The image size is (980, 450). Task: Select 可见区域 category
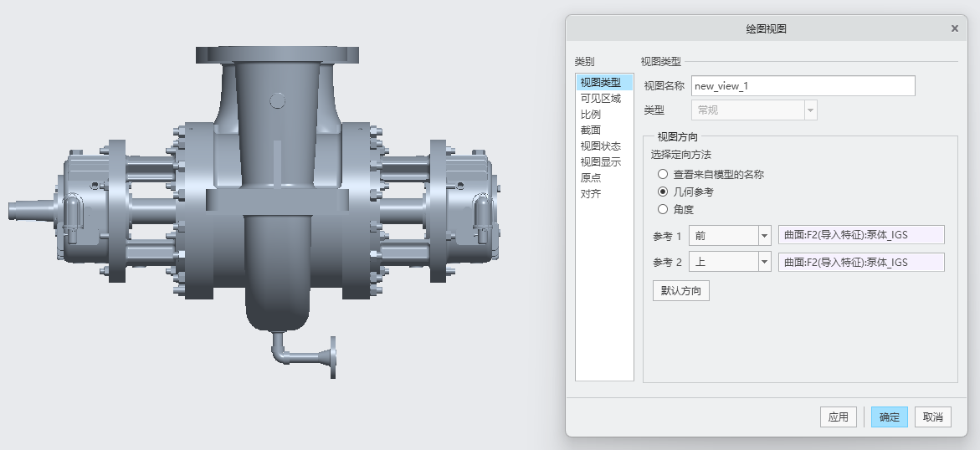pos(600,98)
